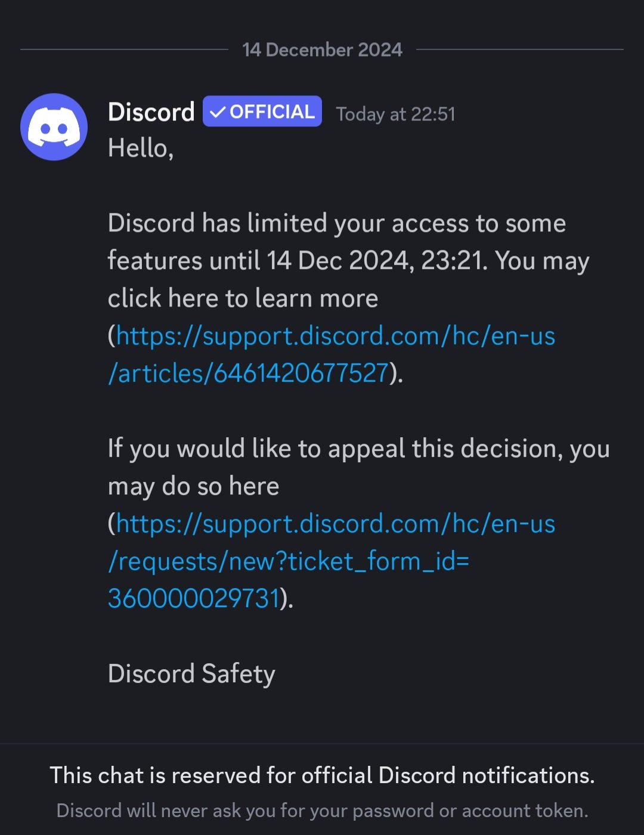
Task: Click the 'Hello,' greeting line
Action: 141,148
